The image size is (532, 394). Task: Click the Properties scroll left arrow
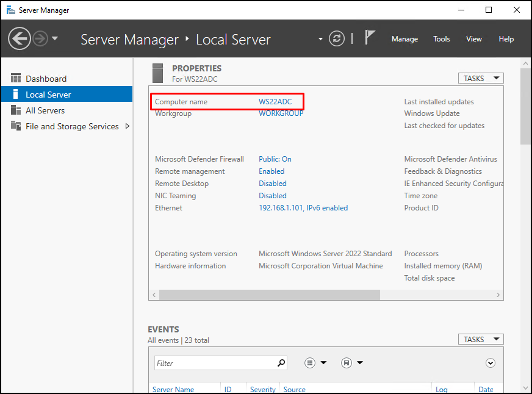[154, 295]
